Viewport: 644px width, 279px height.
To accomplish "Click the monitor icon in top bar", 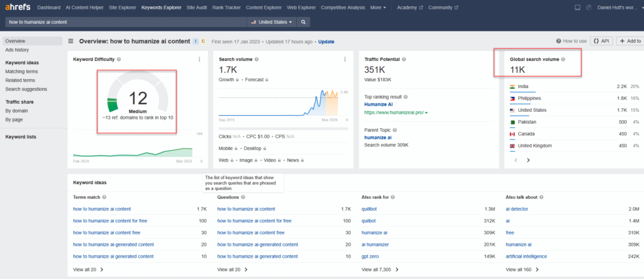I will pyautogui.click(x=577, y=8).
